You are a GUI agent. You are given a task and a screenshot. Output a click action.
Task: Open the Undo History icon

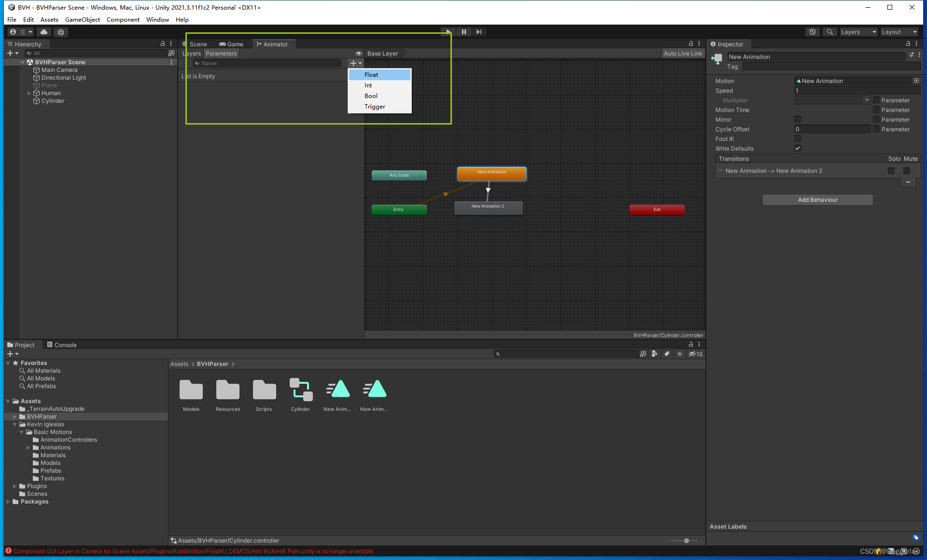[813, 32]
